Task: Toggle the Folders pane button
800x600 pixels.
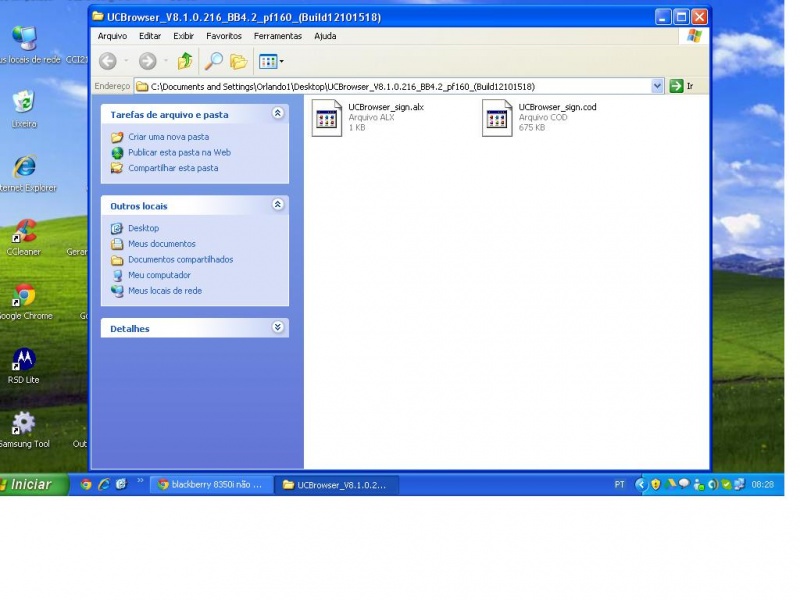Action: click(x=238, y=61)
